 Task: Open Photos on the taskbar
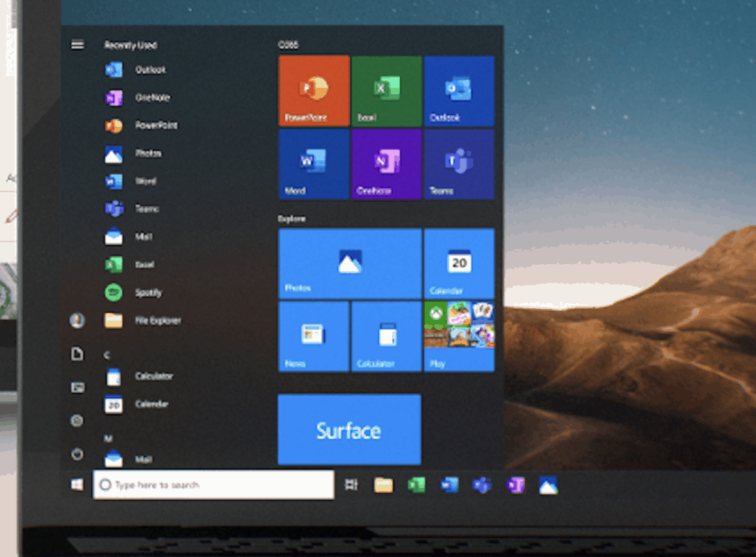548,485
